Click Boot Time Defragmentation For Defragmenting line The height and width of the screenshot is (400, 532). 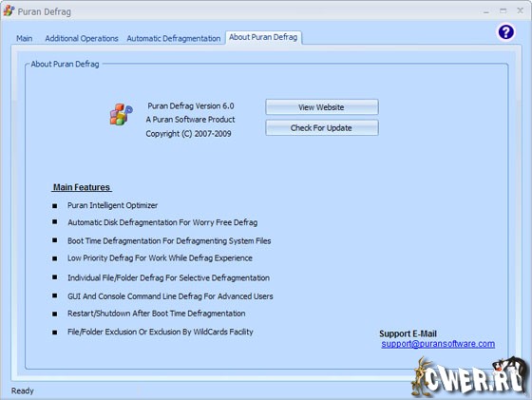(x=169, y=241)
